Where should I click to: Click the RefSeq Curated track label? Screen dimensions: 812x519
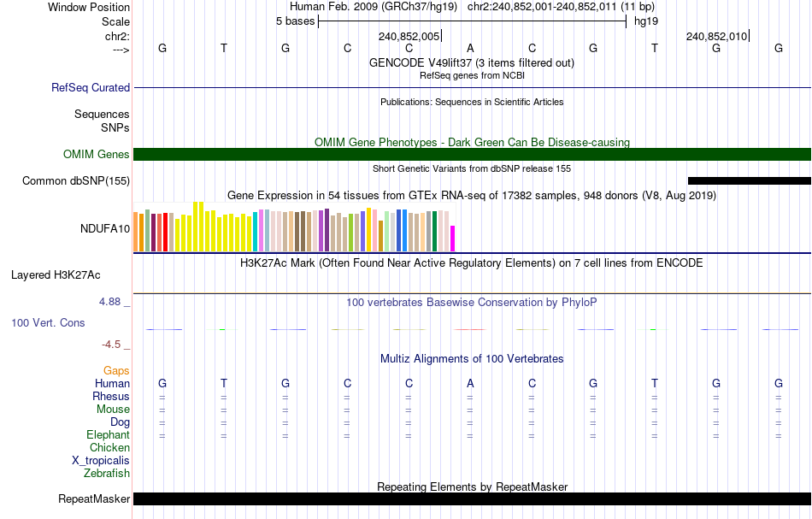point(91,87)
